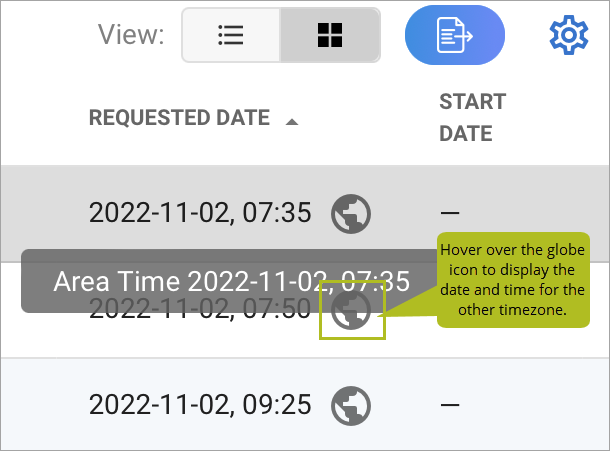Click the blue export document button
Image resolution: width=610 pixels, height=451 pixels.
click(455, 35)
